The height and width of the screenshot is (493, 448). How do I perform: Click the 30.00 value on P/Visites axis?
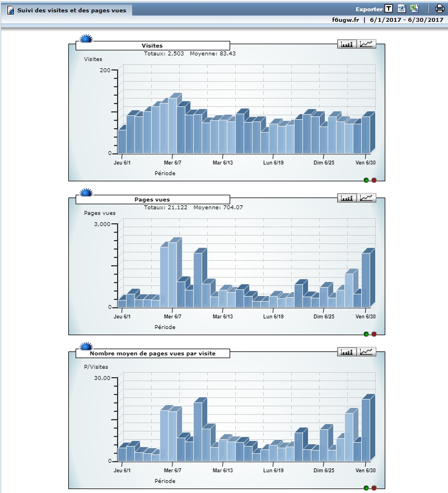(x=102, y=378)
